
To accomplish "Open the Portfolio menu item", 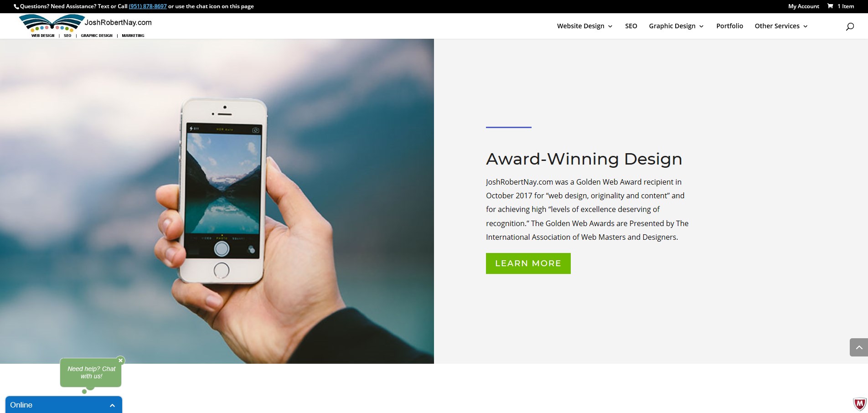I will tap(729, 26).
